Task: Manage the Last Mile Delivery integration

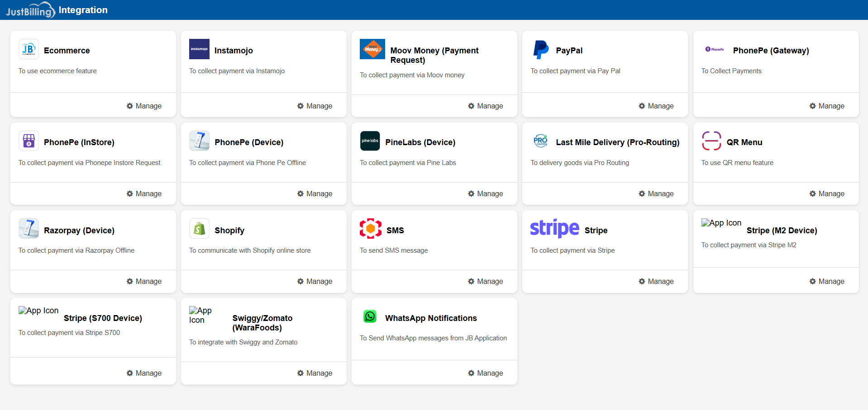Action: pos(656,193)
